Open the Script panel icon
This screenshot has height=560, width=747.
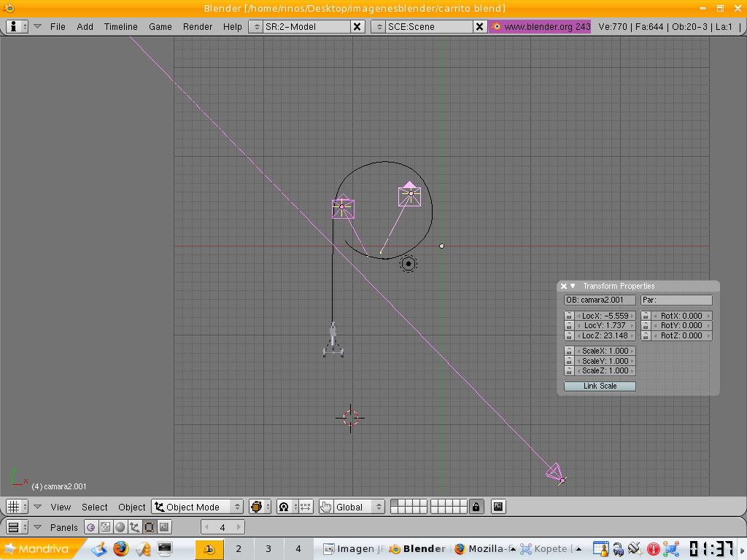tap(105, 527)
